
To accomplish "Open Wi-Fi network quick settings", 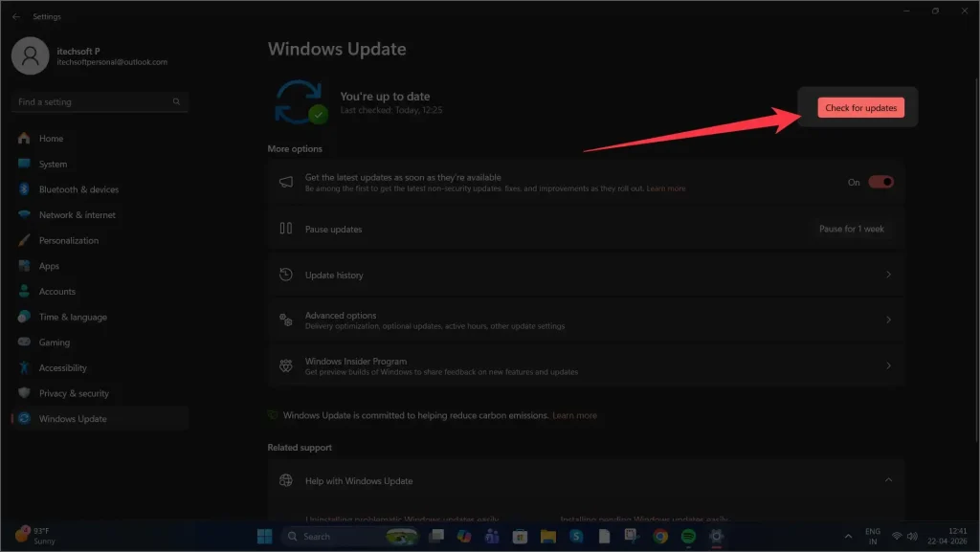I will [897, 537].
